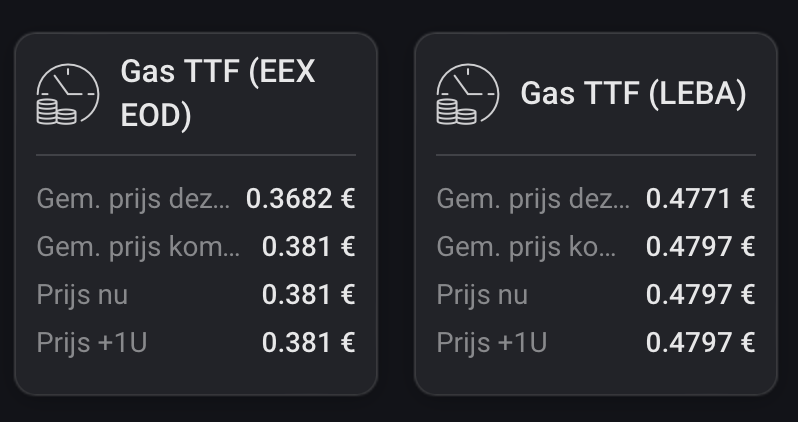Open EEX EOD 'Prijs +1U' value 0.381 €

pyautogui.click(x=308, y=343)
